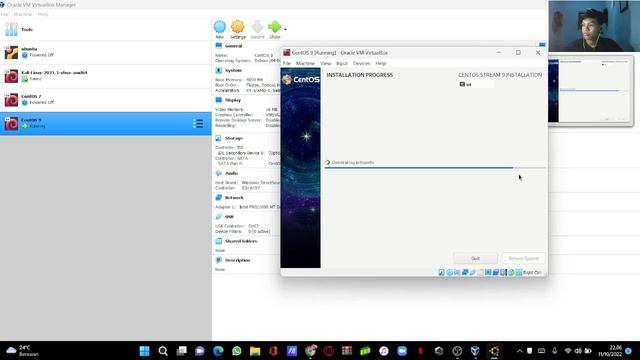Open the taskbar Search icon
The width and height of the screenshot is (640, 360).
pyautogui.click(x=163, y=351)
